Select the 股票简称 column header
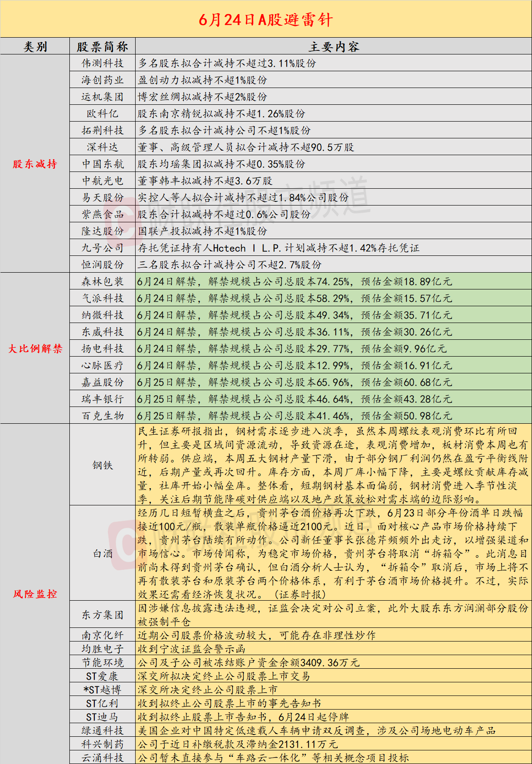The height and width of the screenshot is (764, 532). click(x=102, y=47)
